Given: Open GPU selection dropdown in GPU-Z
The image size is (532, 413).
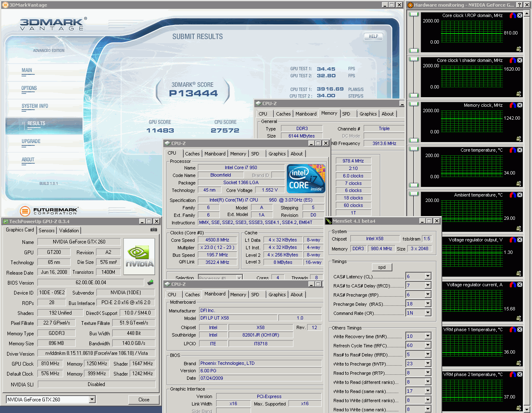Looking at the screenshot, I should 92,399.
